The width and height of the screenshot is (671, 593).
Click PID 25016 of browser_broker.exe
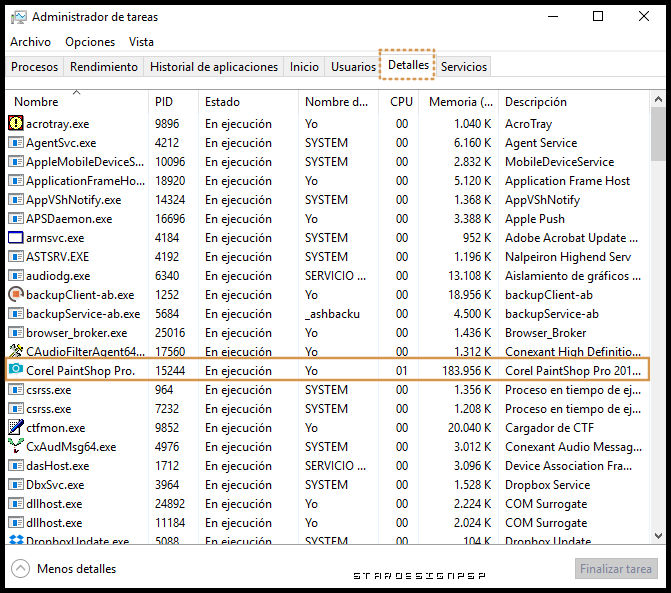coord(170,332)
